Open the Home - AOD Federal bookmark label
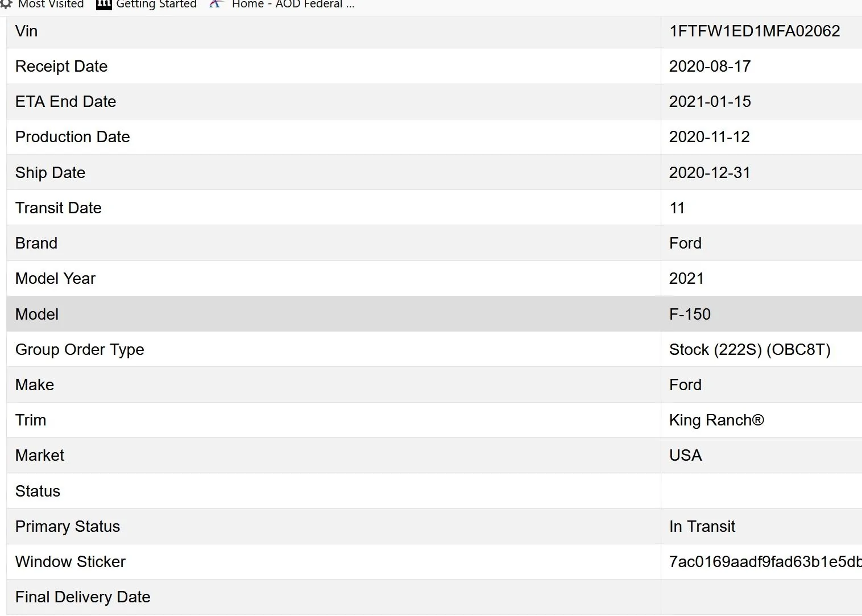 click(x=293, y=5)
